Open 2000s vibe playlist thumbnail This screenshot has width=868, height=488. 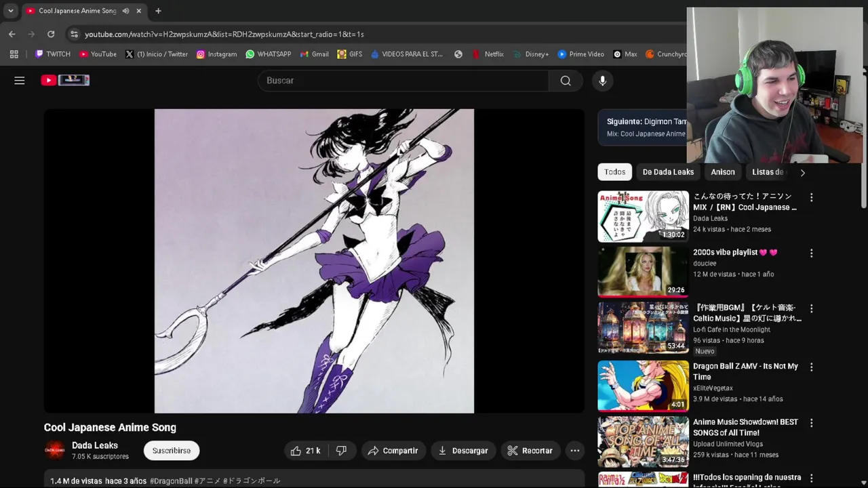(643, 272)
